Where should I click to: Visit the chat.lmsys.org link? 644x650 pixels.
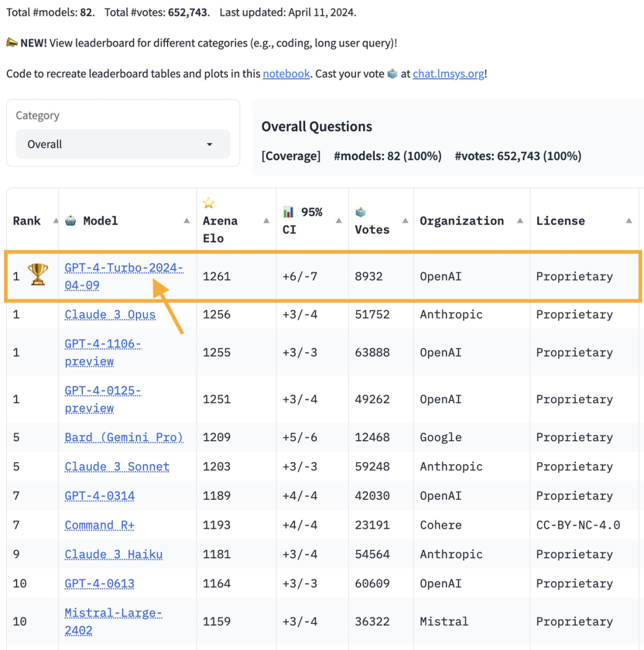tap(448, 74)
